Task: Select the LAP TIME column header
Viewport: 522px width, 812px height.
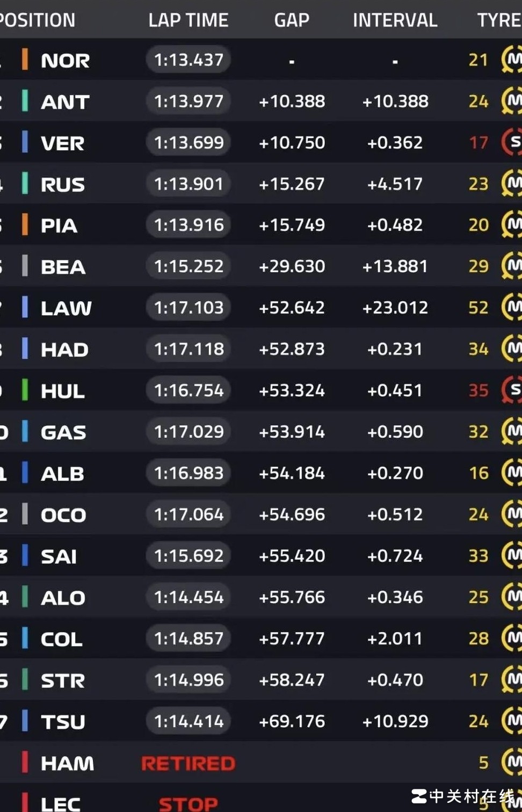Action: tap(189, 20)
